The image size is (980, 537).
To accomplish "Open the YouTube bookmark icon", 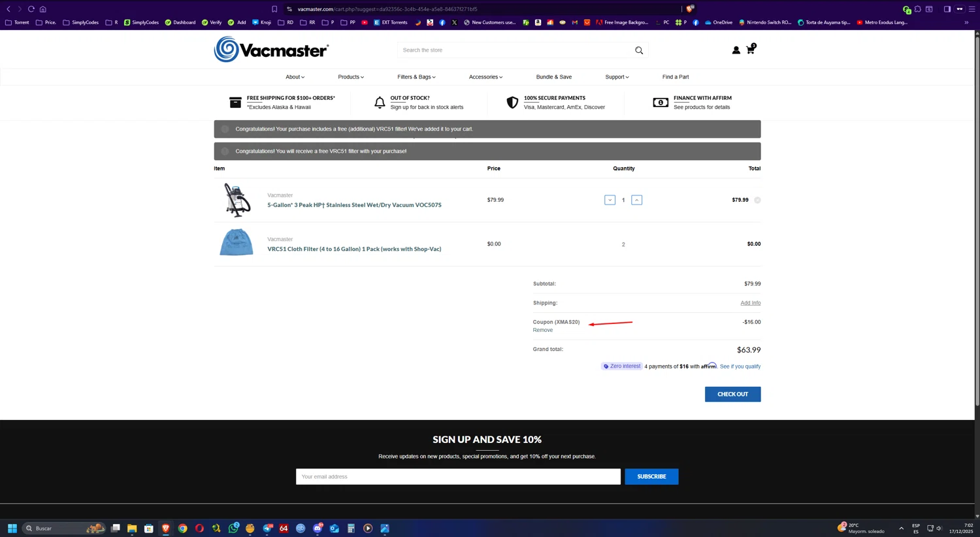I will pos(365,22).
